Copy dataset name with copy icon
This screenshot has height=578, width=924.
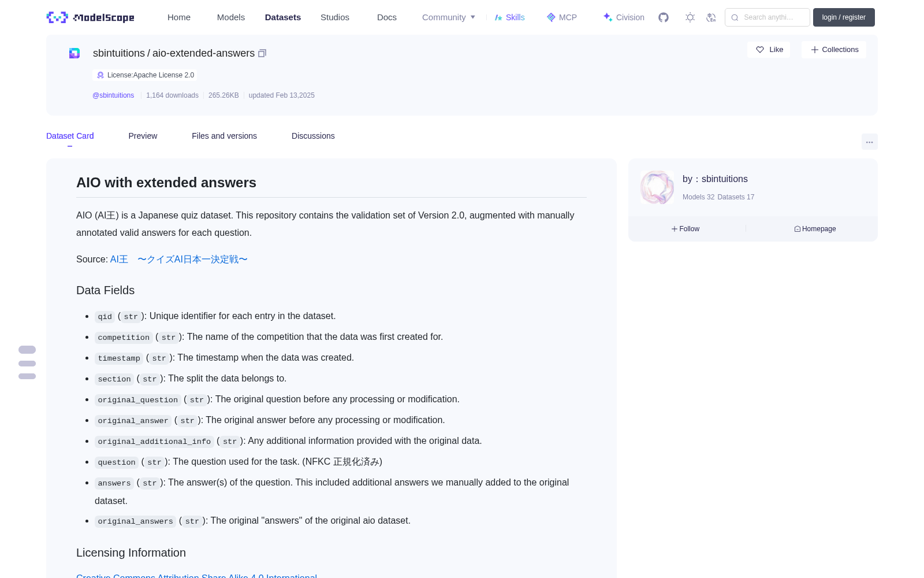click(x=262, y=53)
